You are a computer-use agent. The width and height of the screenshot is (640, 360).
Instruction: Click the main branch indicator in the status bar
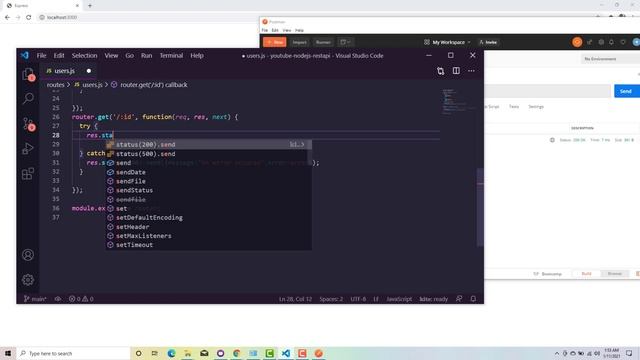(35, 299)
